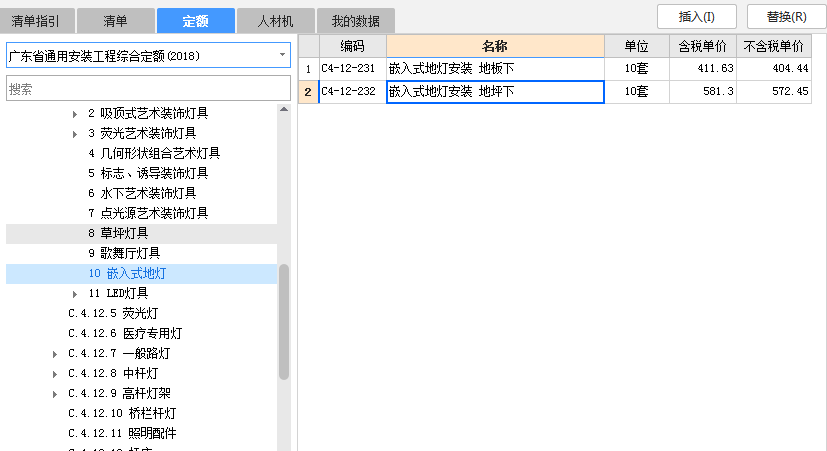Click the tree vertical scrollbar thumb
Image resolution: width=827 pixels, height=451 pixels.
point(284,322)
